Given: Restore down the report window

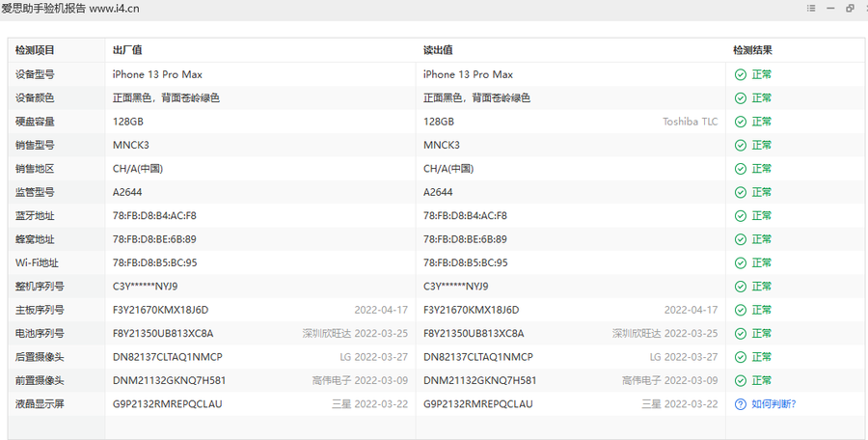Looking at the screenshot, I should tap(851, 9).
